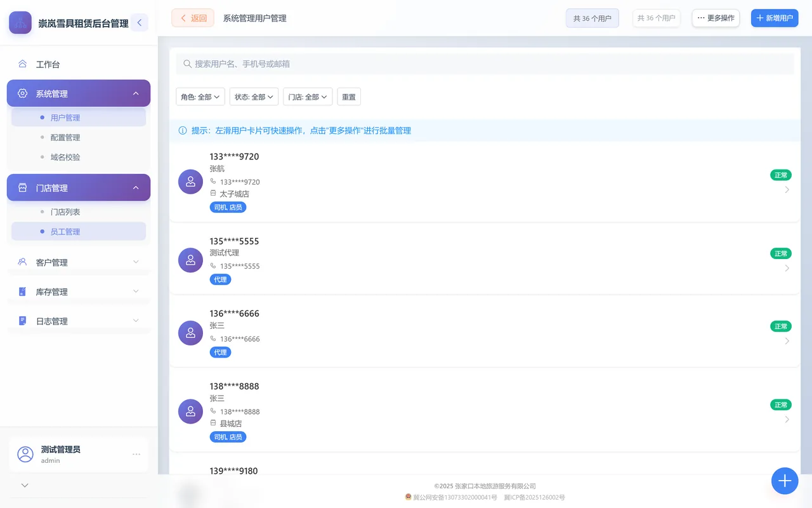
Task: Expand the 客户管理 menu chevron
Action: [136, 262]
